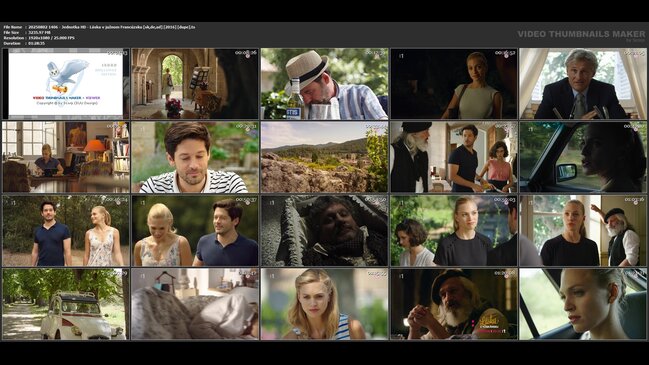Open thumbnail of woman standing at night
Image resolution: width=649 pixels, height=365 pixels.
[x=454, y=84]
